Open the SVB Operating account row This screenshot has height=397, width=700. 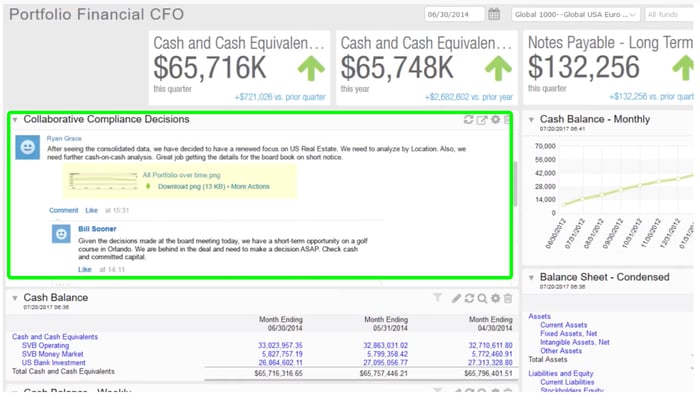click(x=46, y=346)
